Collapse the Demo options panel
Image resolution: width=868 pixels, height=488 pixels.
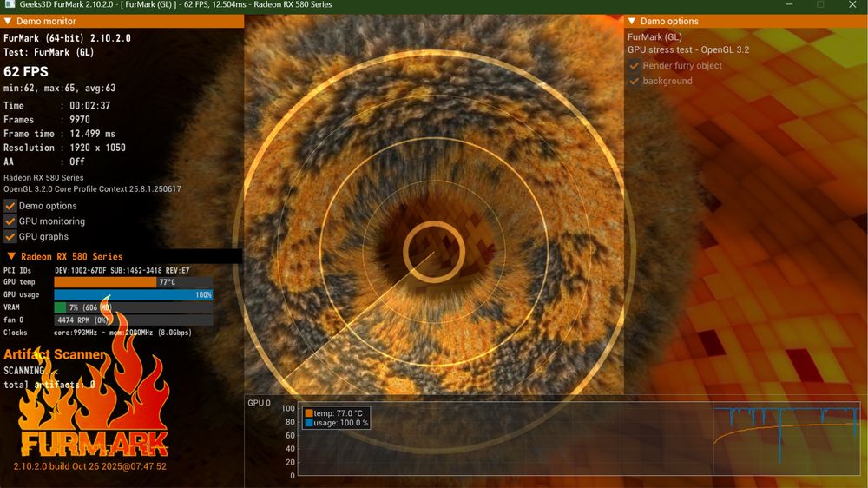coord(632,21)
